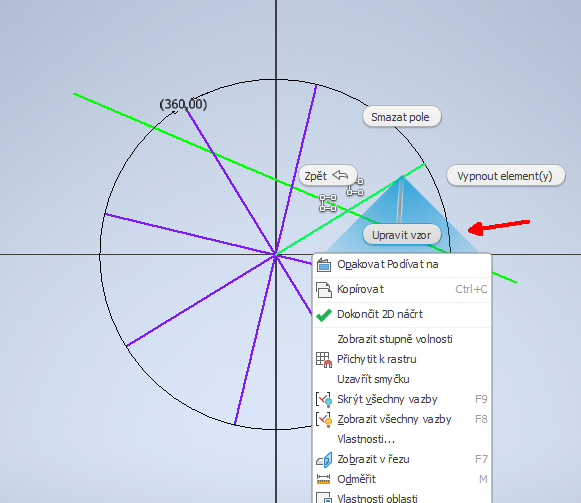Click the green checkmark Dokončit 2D náčrt
The width and height of the screenshot is (581, 503).
(324, 315)
